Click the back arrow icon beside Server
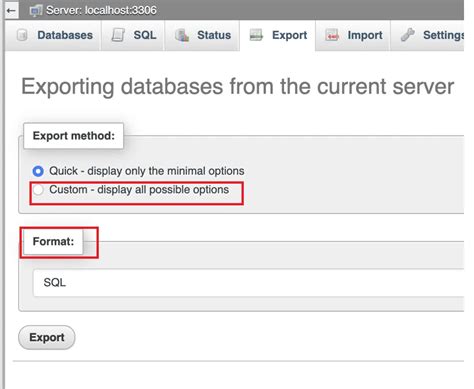 pyautogui.click(x=11, y=10)
